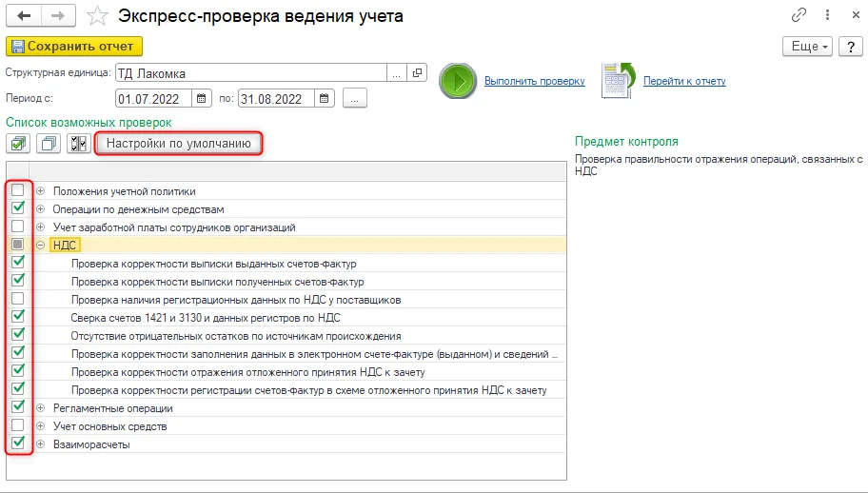Expand Взаиморасчеты group
868x493 pixels.
point(40,444)
